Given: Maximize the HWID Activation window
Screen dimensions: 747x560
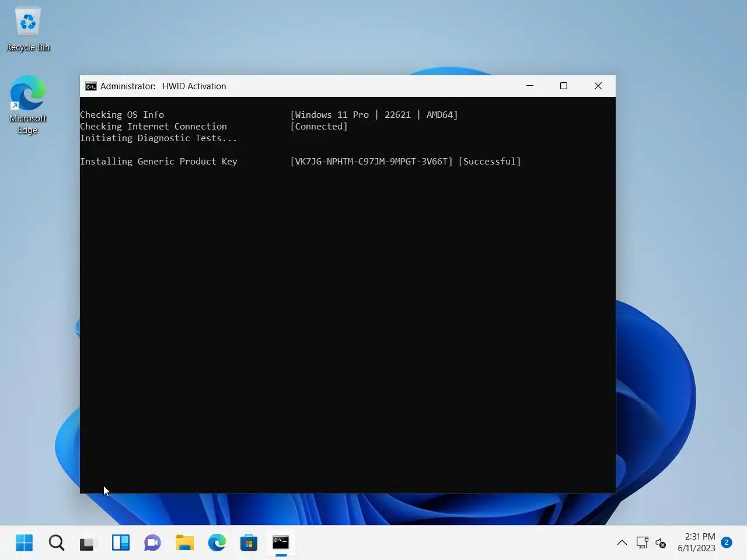Looking at the screenshot, I should (564, 86).
